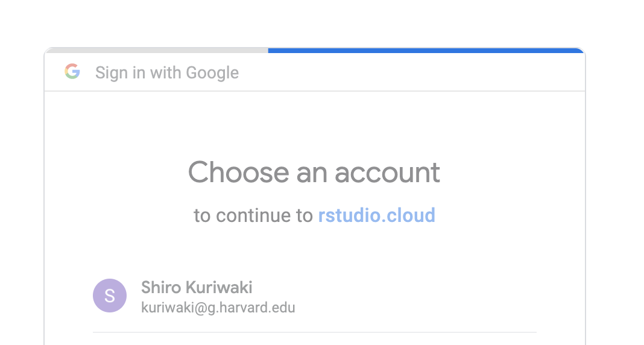Click the word "account" in the heading
This screenshot has width=644, height=345.
tap(387, 172)
